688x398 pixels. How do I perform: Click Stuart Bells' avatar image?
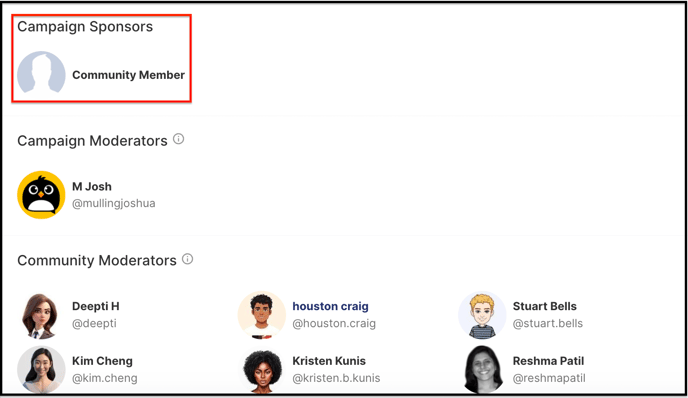point(482,315)
